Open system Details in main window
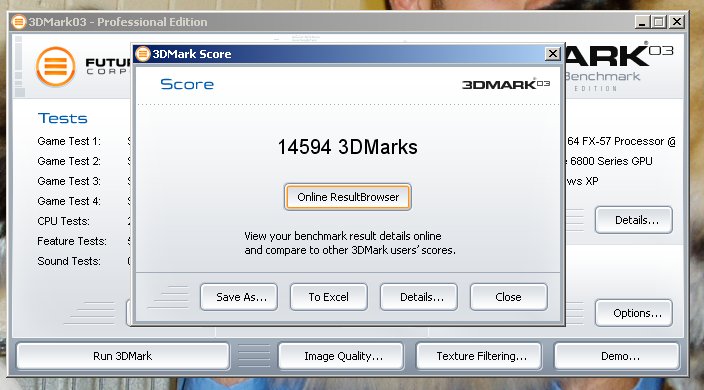 coord(634,220)
